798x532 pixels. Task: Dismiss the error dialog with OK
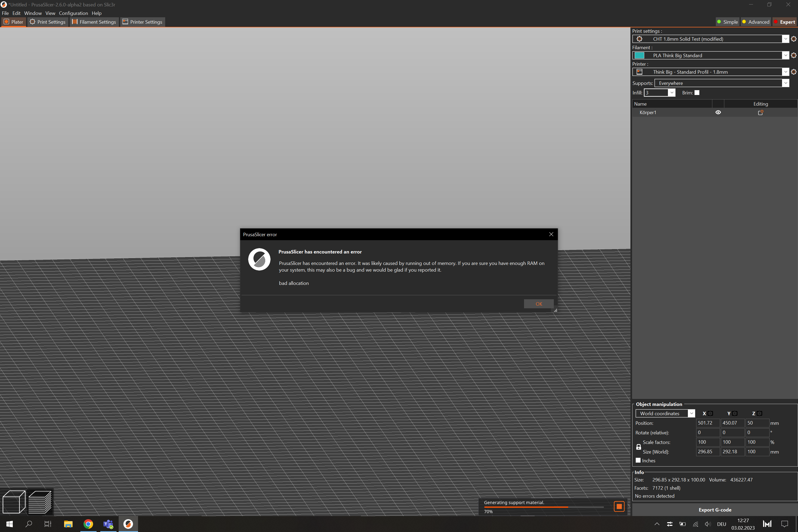538,304
